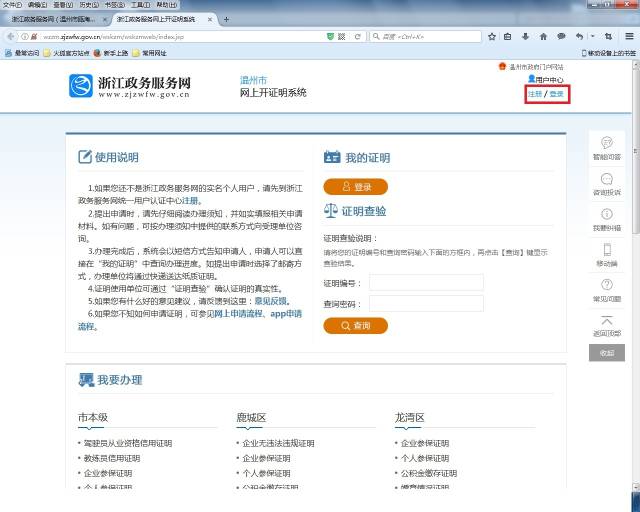Open 公积金缴存证明 under 龙湾区

pyautogui.click(x=429, y=473)
